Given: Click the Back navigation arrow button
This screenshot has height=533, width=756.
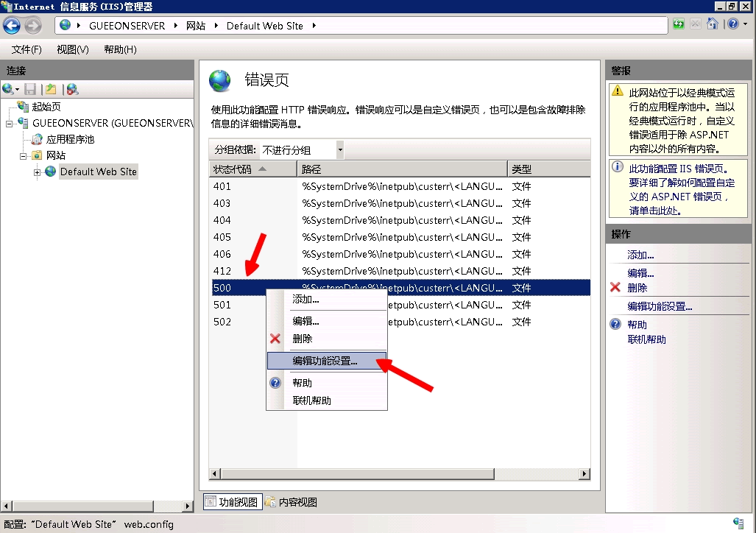Looking at the screenshot, I should point(12,26).
